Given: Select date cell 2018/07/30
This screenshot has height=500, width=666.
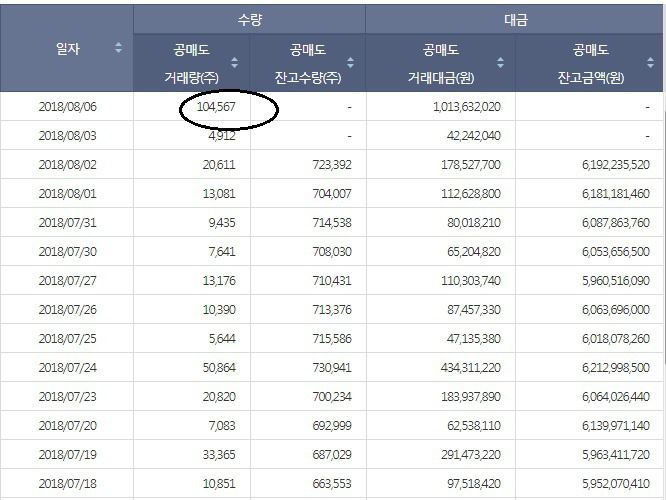Looking at the screenshot, I should click(x=68, y=251).
